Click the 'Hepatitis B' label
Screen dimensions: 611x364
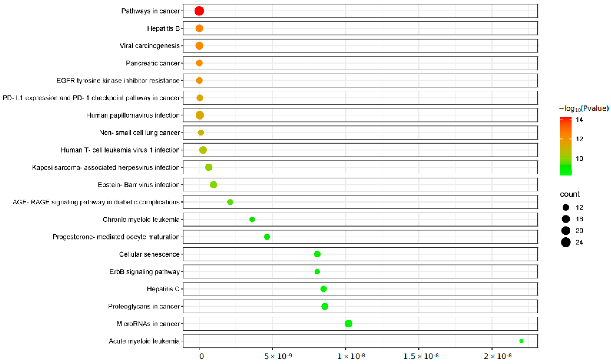coord(164,29)
